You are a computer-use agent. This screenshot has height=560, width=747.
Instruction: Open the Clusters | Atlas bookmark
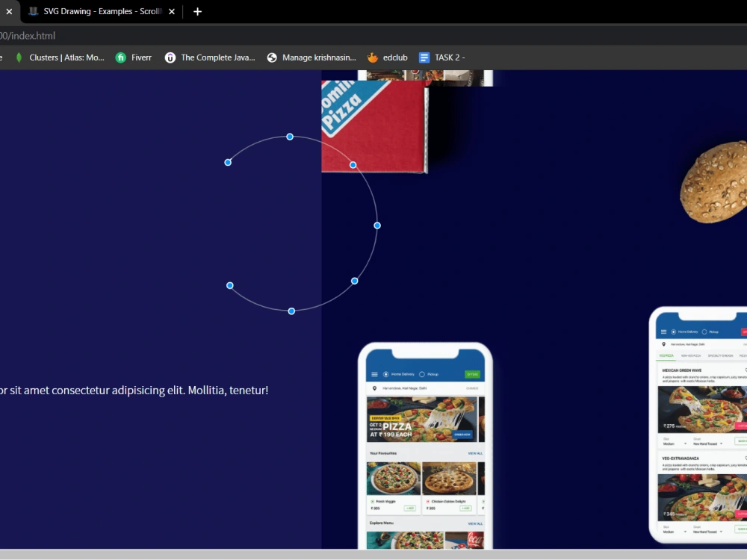point(60,57)
